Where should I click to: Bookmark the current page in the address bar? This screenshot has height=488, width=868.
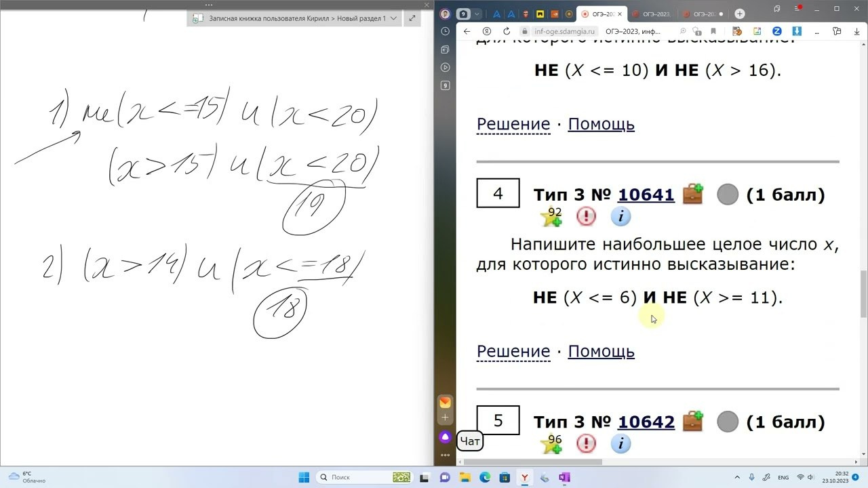coord(713,31)
